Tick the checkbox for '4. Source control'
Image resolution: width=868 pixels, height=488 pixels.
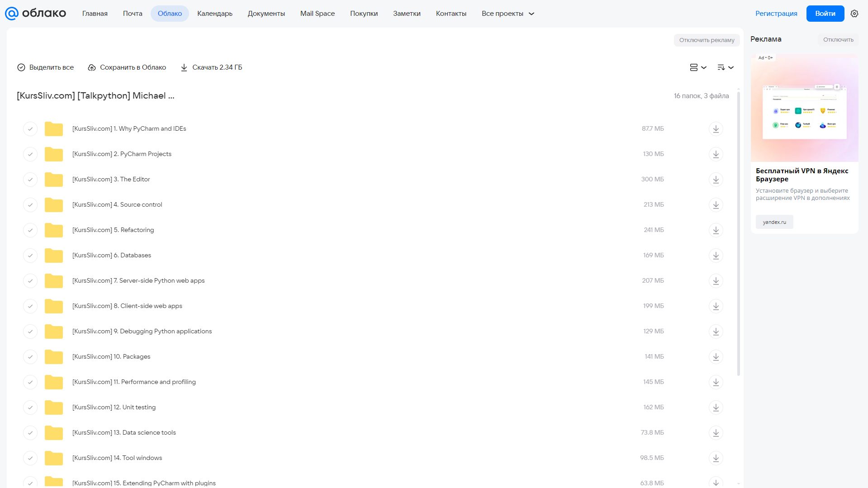pyautogui.click(x=30, y=205)
